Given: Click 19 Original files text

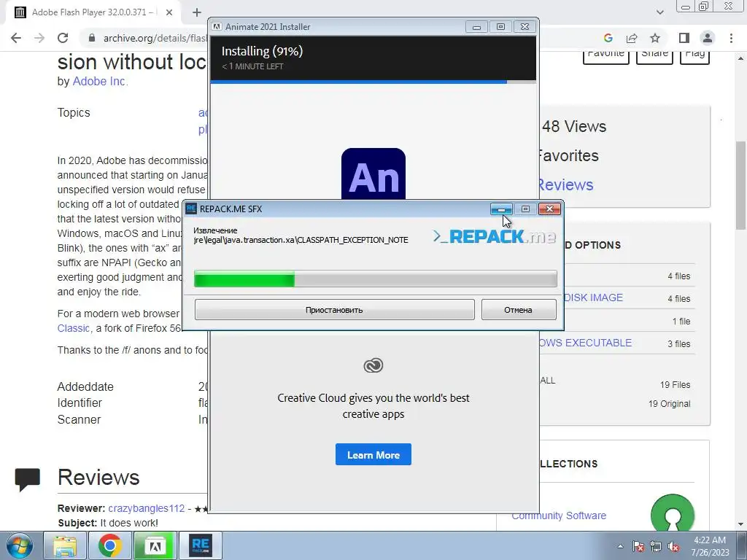Looking at the screenshot, I should click(670, 404).
